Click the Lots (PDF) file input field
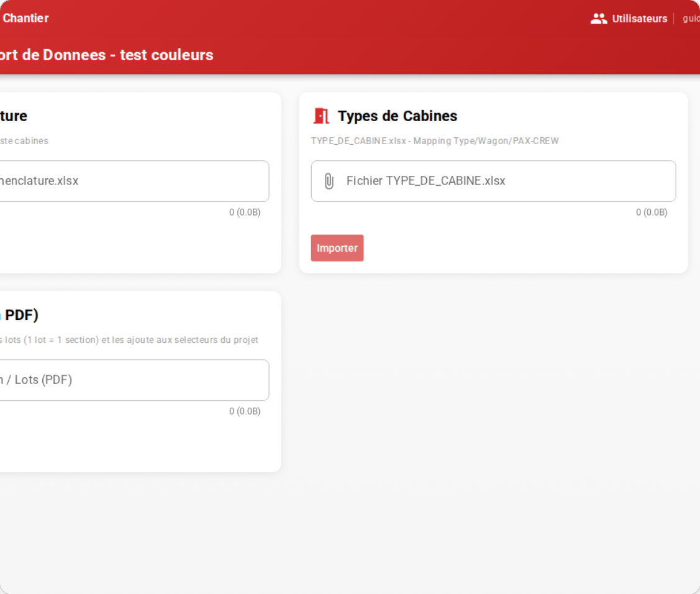 point(134,380)
